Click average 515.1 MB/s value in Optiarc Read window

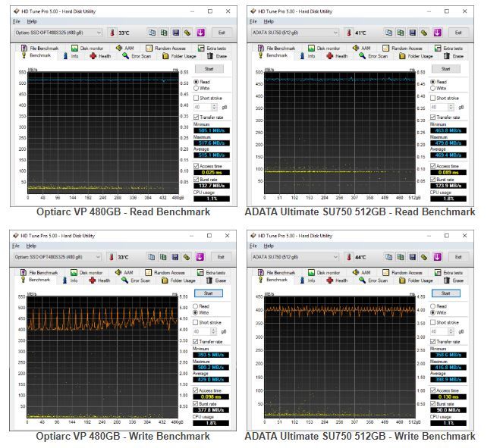point(212,155)
